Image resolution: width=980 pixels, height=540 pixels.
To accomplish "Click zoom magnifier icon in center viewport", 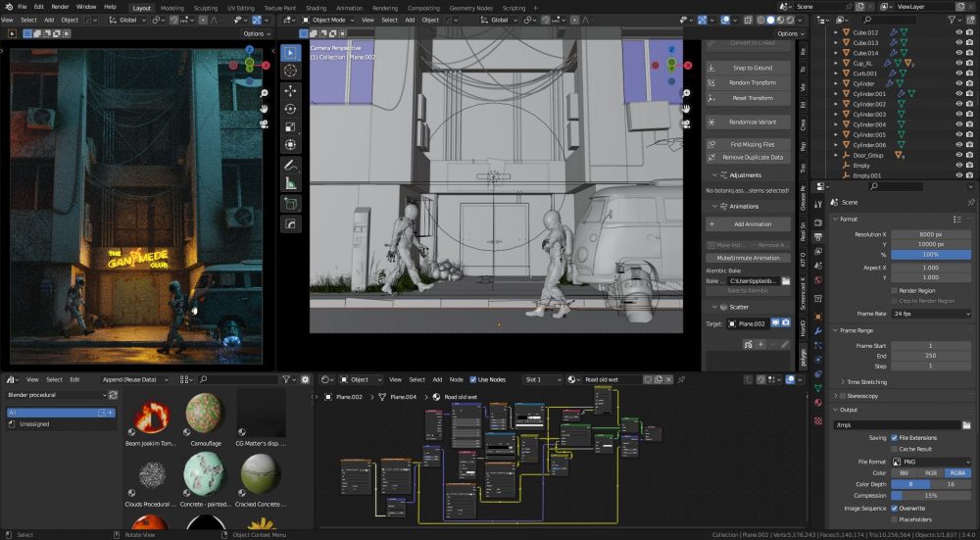I will (x=686, y=93).
